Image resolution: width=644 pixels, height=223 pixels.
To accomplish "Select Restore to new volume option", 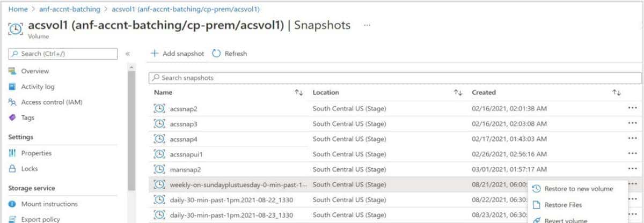I will point(578,189).
